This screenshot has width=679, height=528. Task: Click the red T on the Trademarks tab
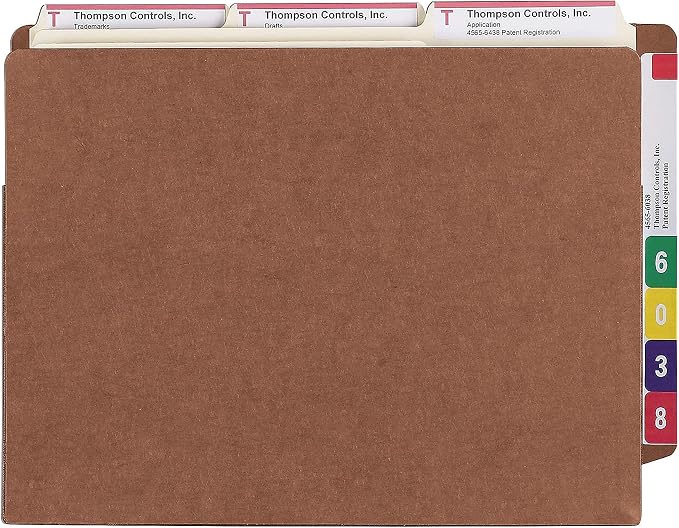point(54,19)
